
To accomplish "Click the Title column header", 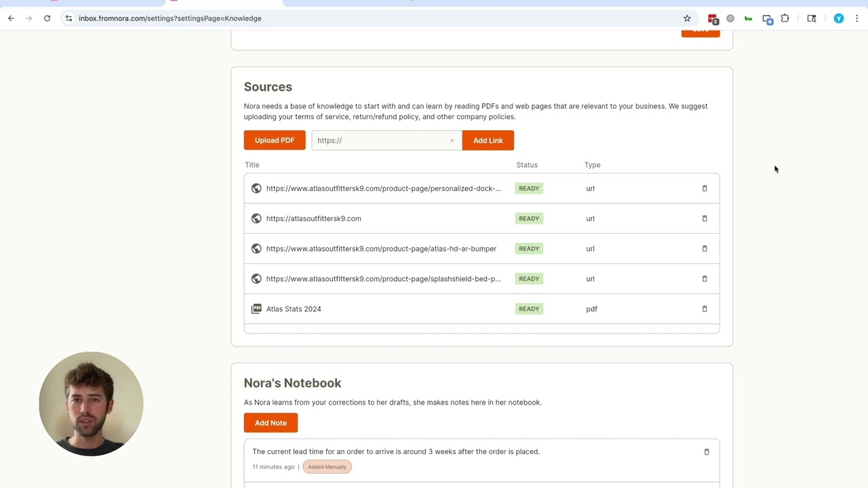I will [x=252, y=165].
